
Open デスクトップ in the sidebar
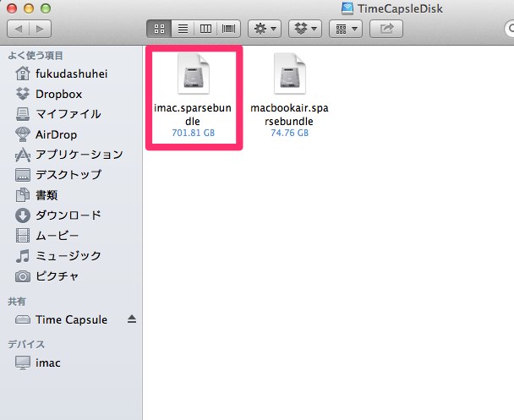click(x=72, y=175)
